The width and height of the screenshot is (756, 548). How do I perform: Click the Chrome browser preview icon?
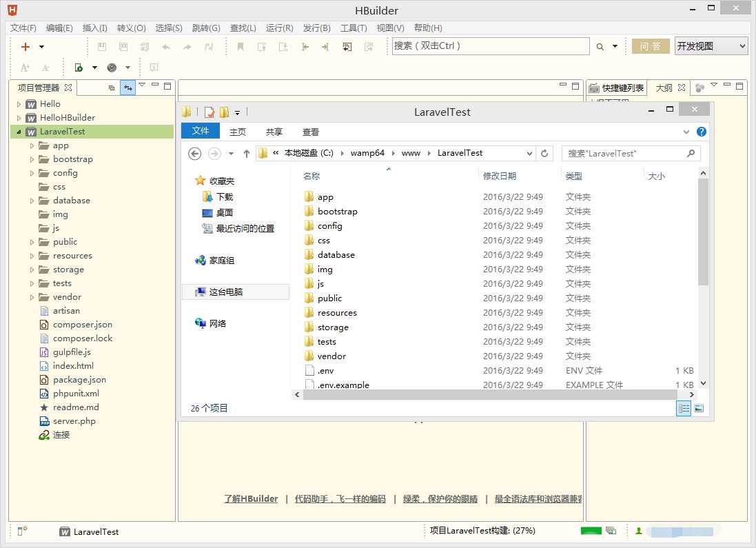(112, 68)
